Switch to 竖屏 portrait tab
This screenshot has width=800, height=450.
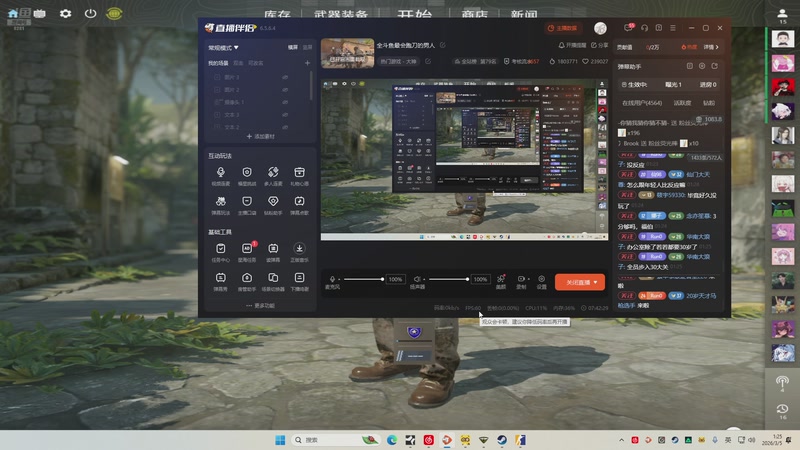pos(307,47)
